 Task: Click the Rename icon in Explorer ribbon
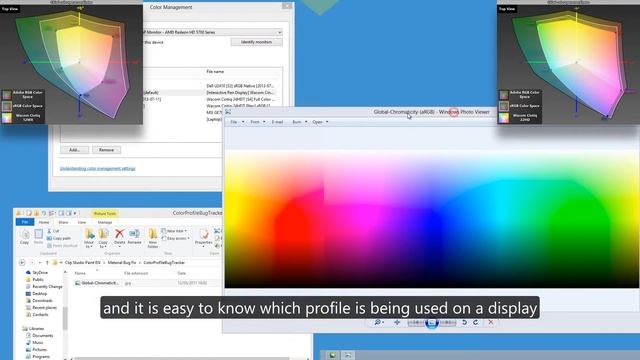pyautogui.click(x=134, y=237)
